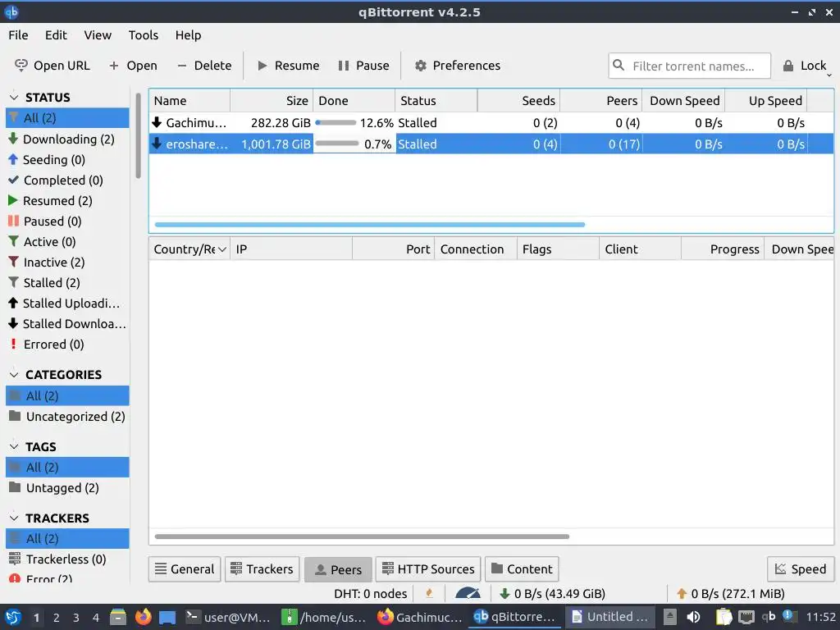The width and height of the screenshot is (840, 630).
Task: Click the peers list horizontal scrollbar
Action: coord(362,536)
